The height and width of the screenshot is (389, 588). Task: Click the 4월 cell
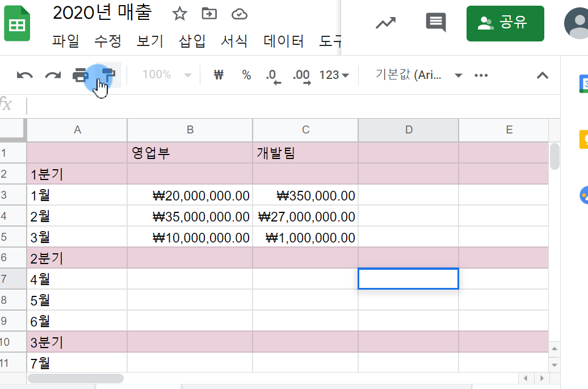coord(77,279)
